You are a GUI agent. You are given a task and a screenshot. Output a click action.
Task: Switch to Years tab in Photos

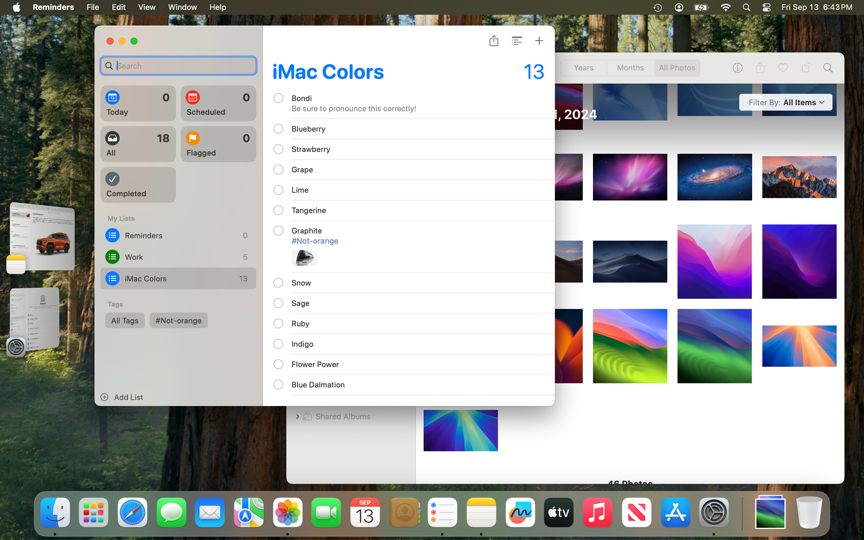584,68
